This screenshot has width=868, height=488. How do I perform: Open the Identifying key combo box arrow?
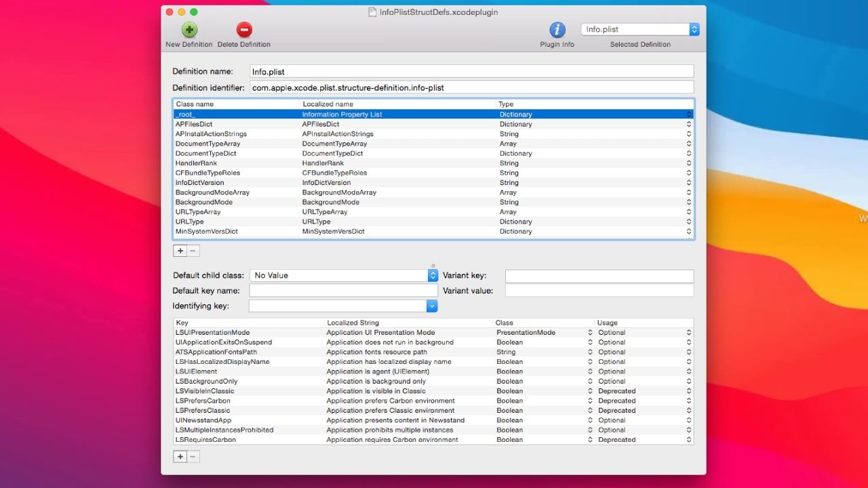coord(432,306)
